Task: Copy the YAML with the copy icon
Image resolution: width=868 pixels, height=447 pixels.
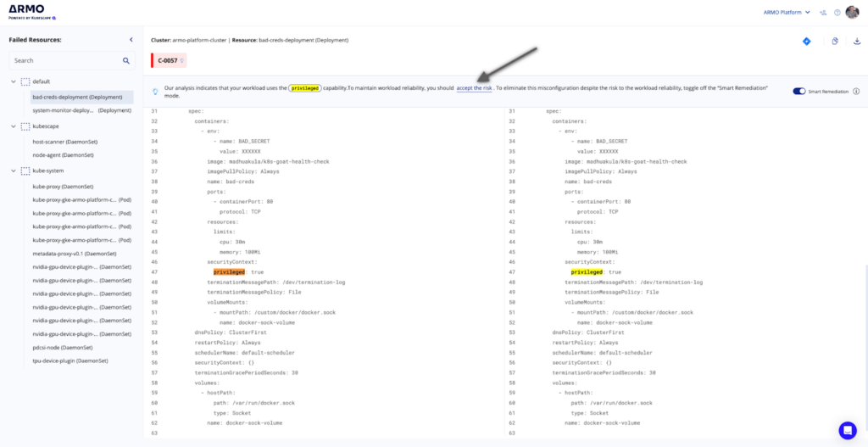Action: point(835,41)
